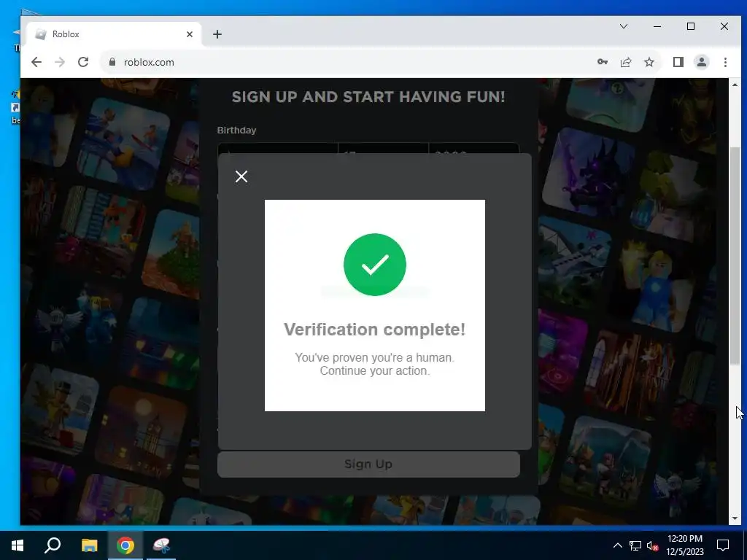Open File Explorer from taskbar

pyautogui.click(x=89, y=545)
